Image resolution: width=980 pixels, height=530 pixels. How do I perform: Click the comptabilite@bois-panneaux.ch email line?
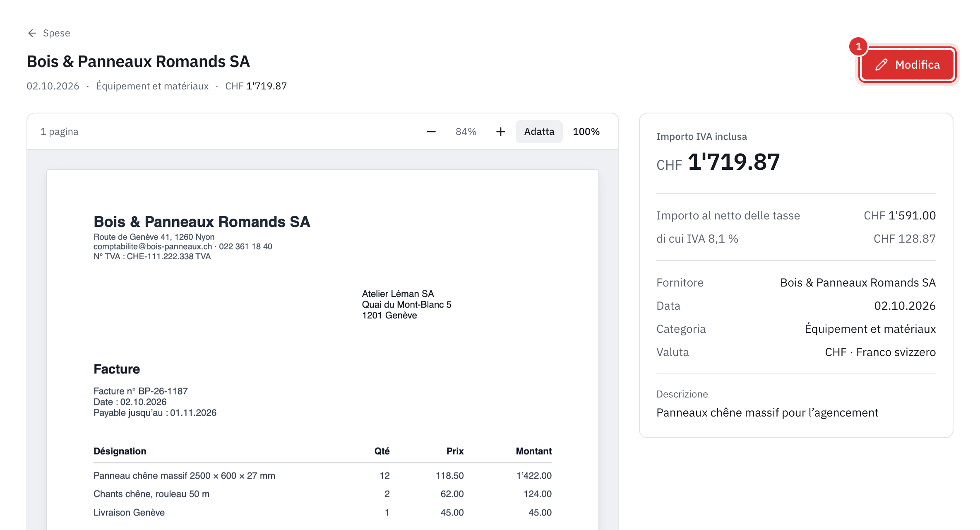(183, 246)
